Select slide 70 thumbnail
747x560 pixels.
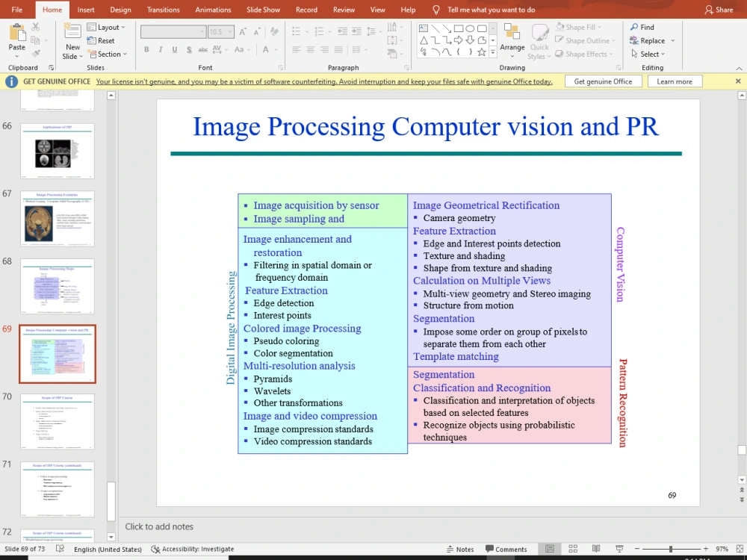(58, 421)
